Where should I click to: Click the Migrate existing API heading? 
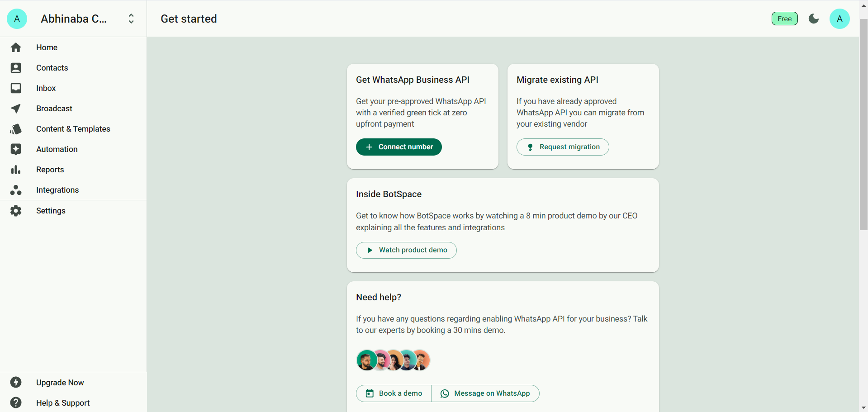tap(557, 80)
